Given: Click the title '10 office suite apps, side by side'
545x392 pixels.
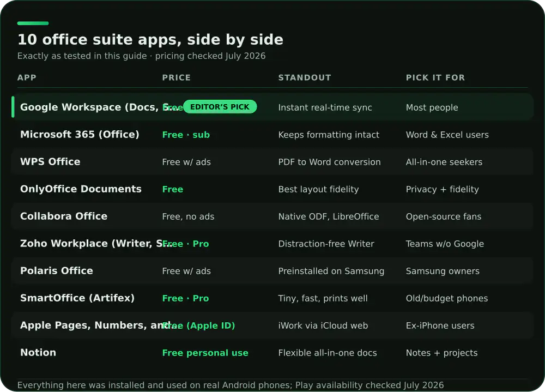Looking at the screenshot, I should [x=150, y=40].
